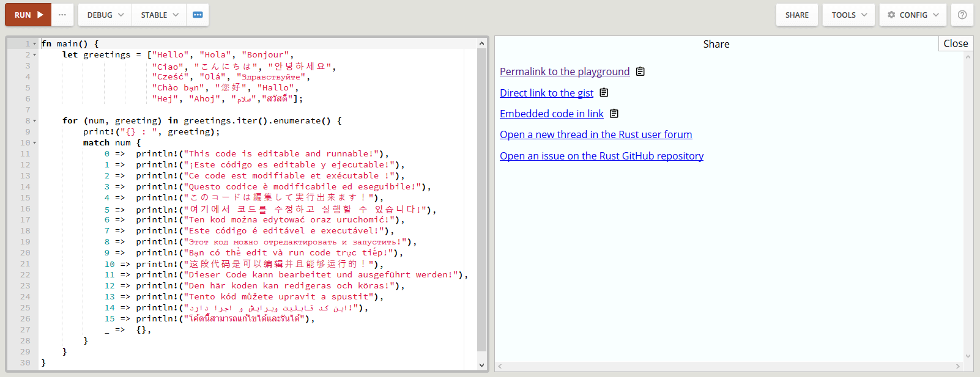Screen dimensions: 980x377
Task: Open the more build options ellipsis menu
Action: (x=62, y=15)
